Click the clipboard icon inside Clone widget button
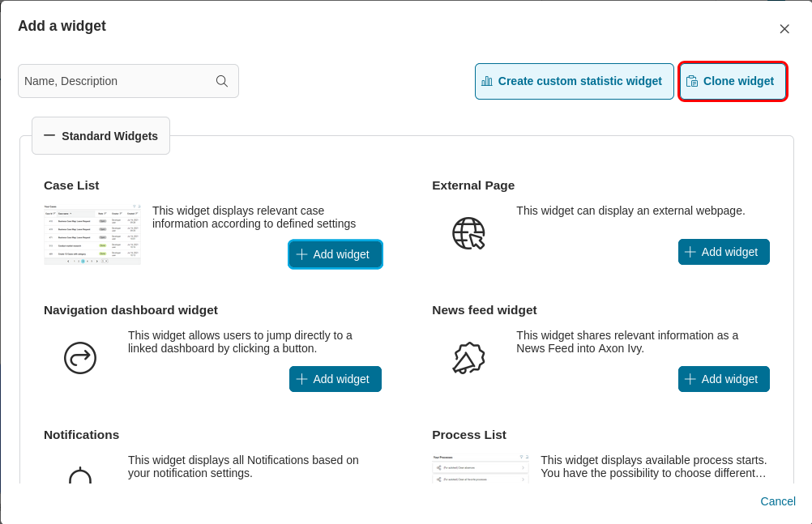812x524 pixels. 693,81
